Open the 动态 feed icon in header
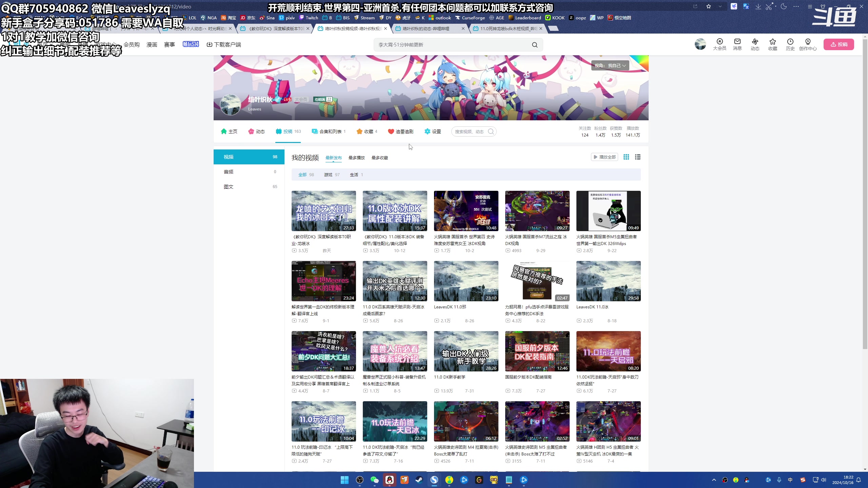Image resolution: width=868 pixels, height=488 pixels. 755,44
